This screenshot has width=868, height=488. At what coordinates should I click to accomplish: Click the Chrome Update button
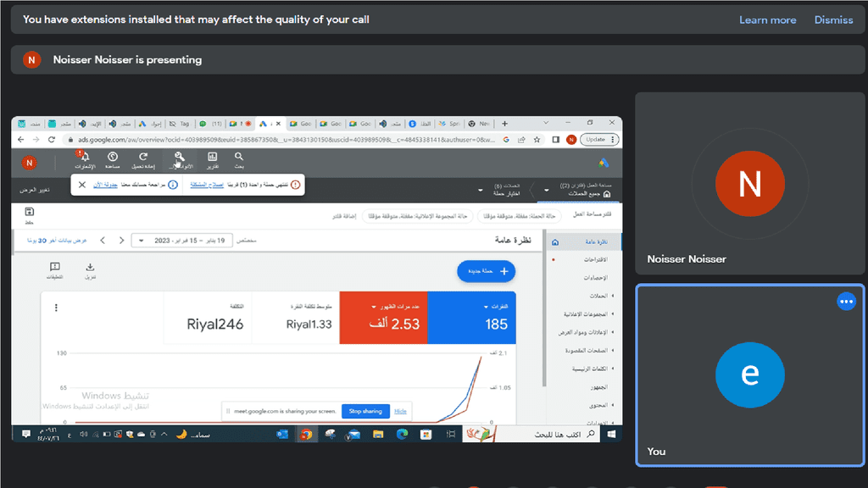599,140
